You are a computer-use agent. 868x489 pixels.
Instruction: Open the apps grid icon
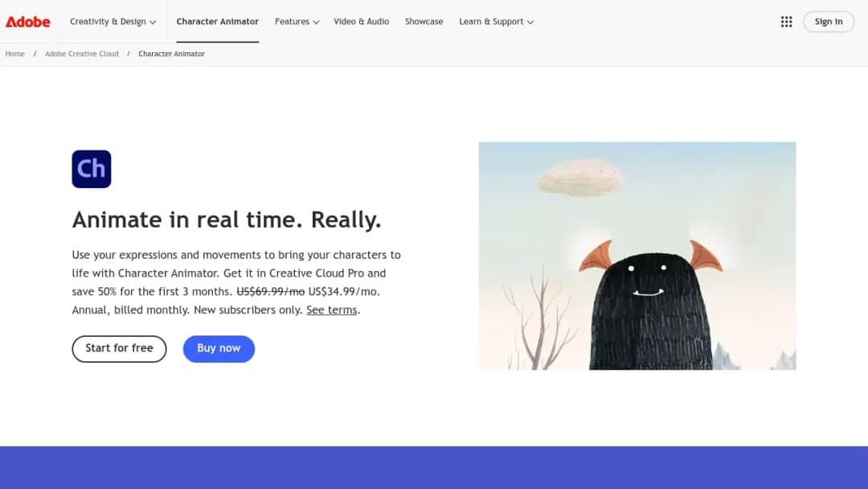point(786,22)
